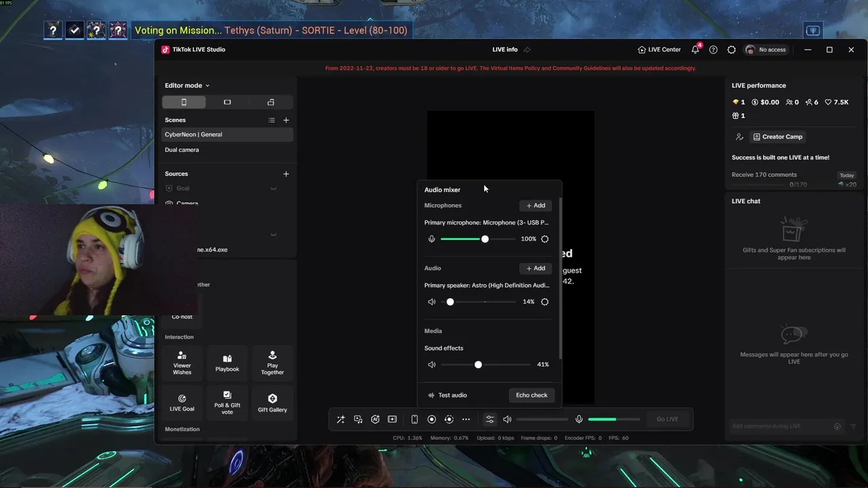Open the LIVE Center link

pos(659,49)
